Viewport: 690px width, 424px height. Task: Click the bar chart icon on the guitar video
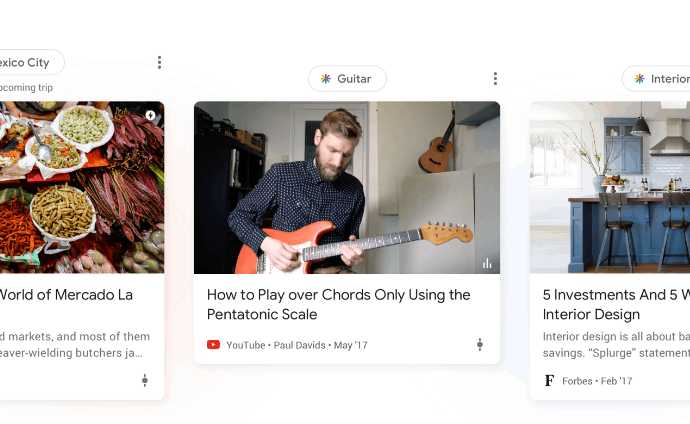coord(487,263)
